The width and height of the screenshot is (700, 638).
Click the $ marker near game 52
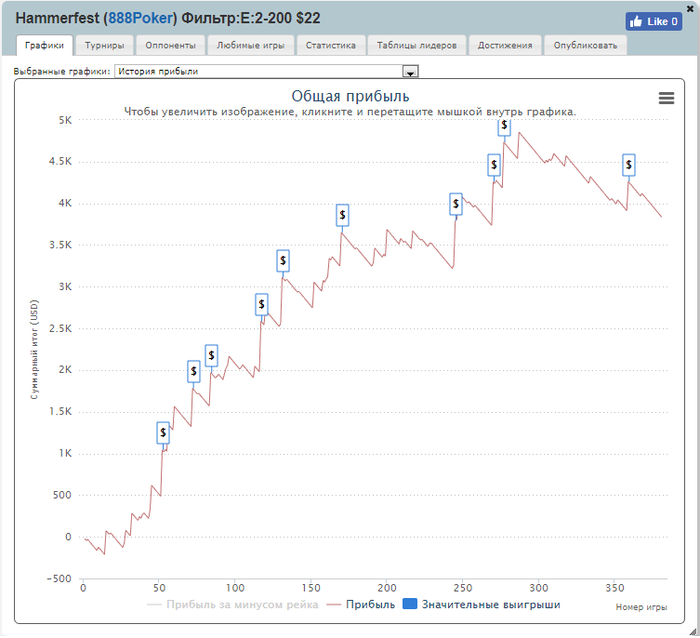(163, 433)
